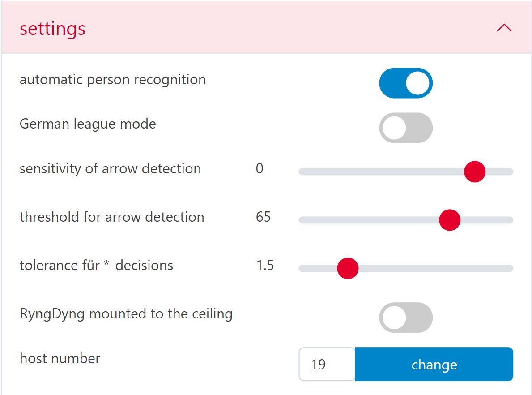The image size is (532, 395).
Task: Enable German league mode switch
Action: point(405,128)
